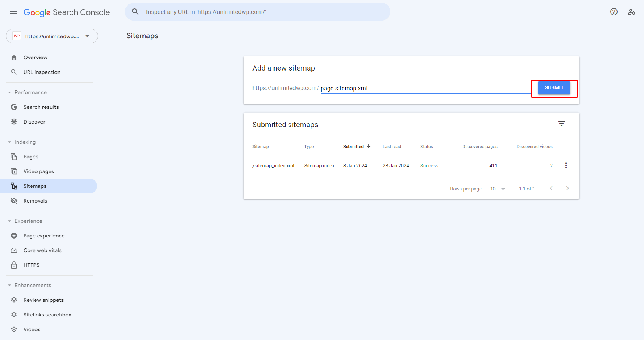
Task: Open the Core web vitals report
Action: (49, 250)
